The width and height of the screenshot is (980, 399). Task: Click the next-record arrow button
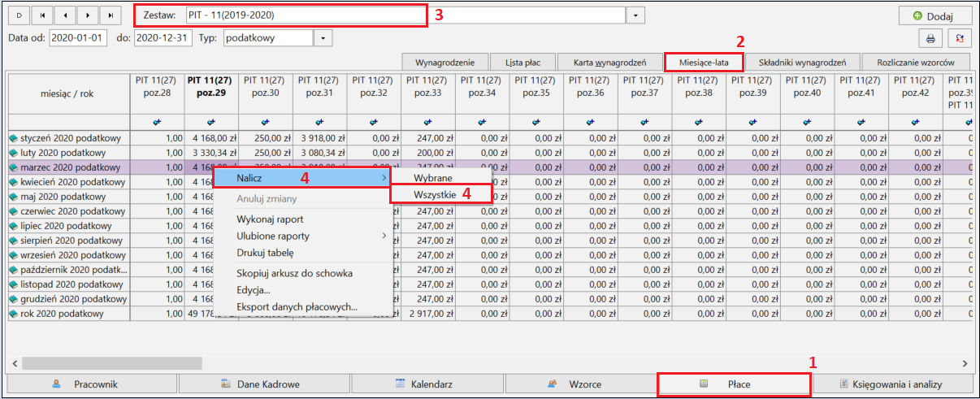[88, 15]
